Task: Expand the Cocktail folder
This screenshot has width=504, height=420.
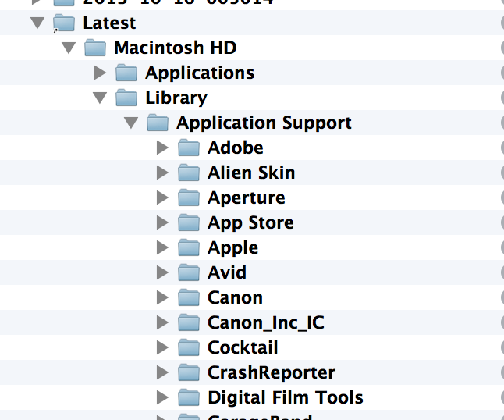Action: (x=162, y=347)
